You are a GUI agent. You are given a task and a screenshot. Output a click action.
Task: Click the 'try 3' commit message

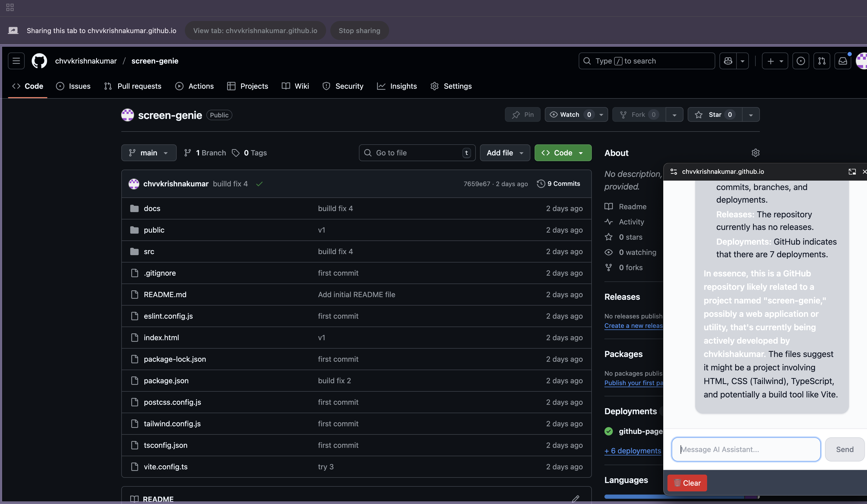click(x=326, y=466)
